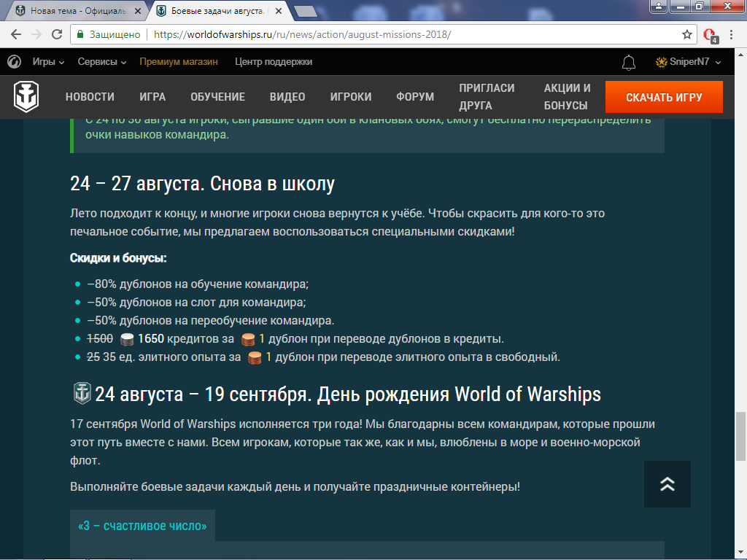Click the doubloon icon in elite experience line
The image size is (747, 560).
pos(255,357)
